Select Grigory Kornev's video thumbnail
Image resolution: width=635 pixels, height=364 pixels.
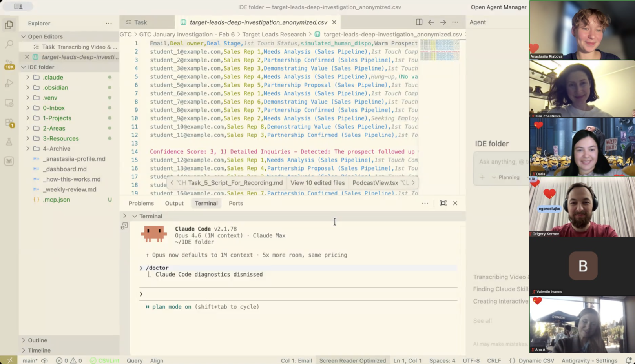tap(582, 206)
